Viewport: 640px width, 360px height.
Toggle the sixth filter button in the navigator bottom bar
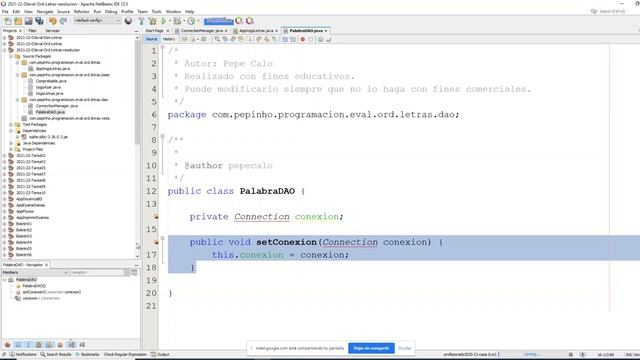(x=60, y=345)
